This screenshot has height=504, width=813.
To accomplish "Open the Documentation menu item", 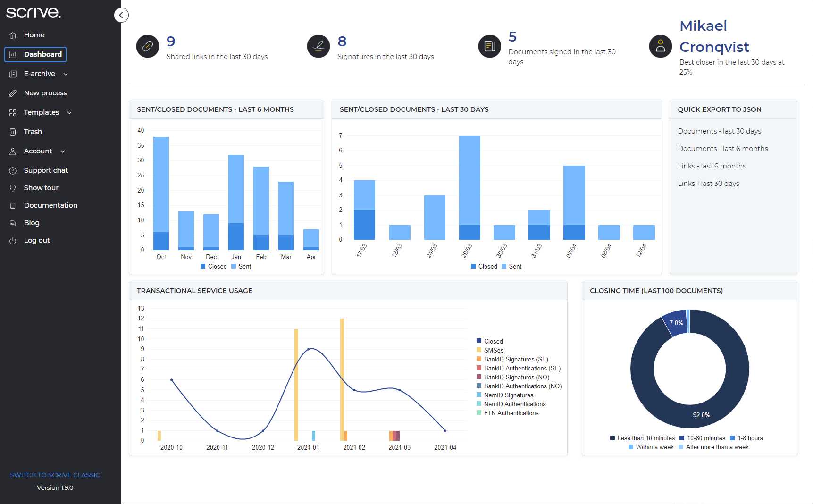I will [x=50, y=205].
